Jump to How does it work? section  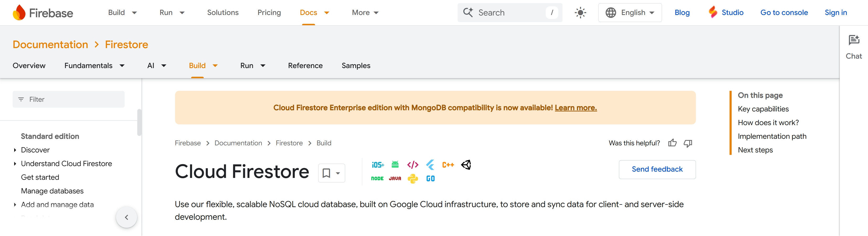[768, 123]
